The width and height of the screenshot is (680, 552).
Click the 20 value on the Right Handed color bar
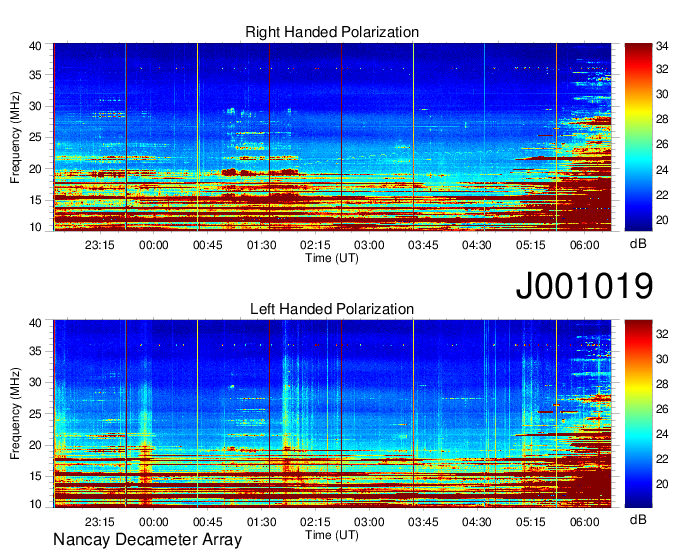click(x=662, y=220)
